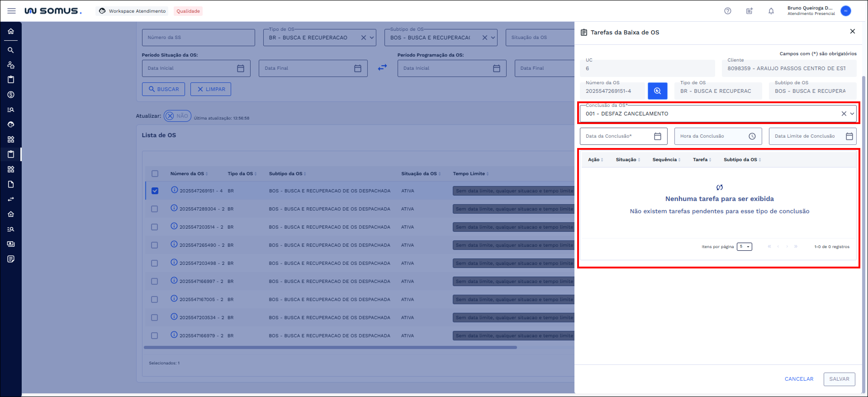Check the row for OS 2025547203514 - 2

point(155,227)
